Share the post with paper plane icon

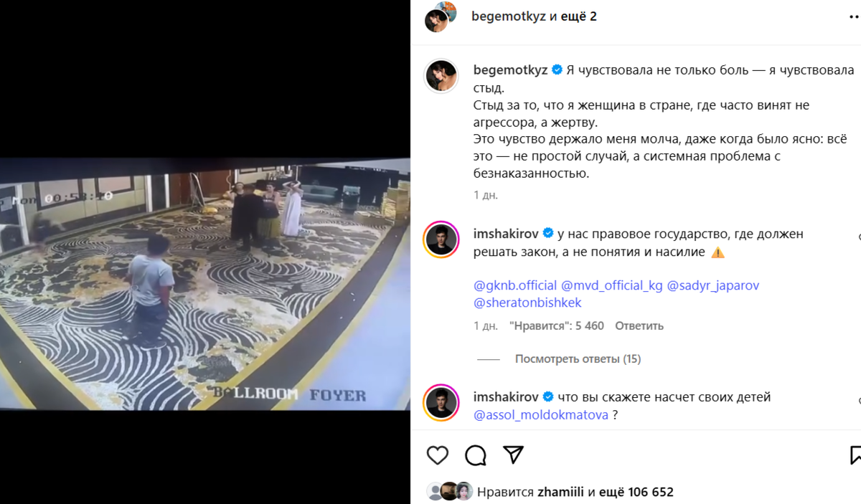(x=512, y=455)
